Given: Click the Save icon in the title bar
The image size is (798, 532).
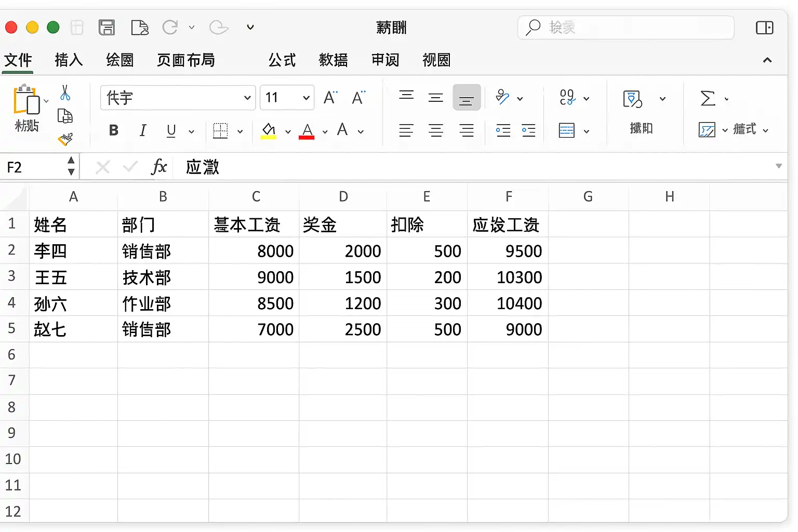Looking at the screenshot, I should pyautogui.click(x=107, y=27).
